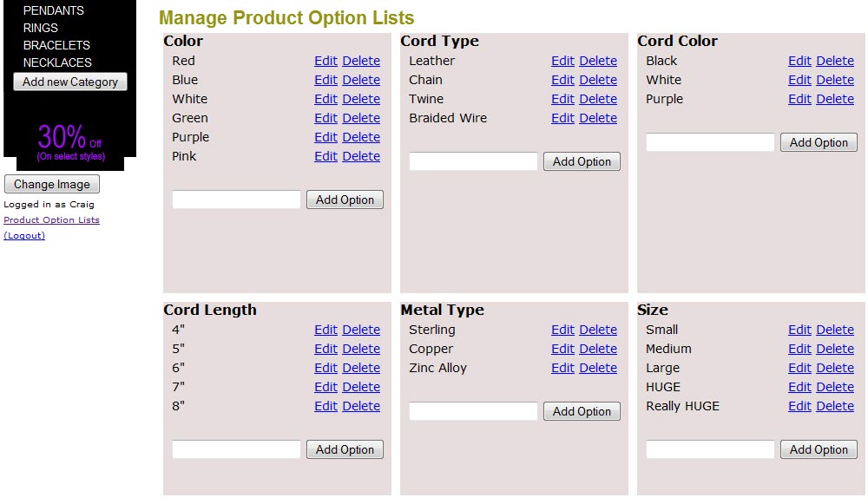868x504 pixels.
Task: Click the 30% Off promo banner
Action: click(70, 142)
